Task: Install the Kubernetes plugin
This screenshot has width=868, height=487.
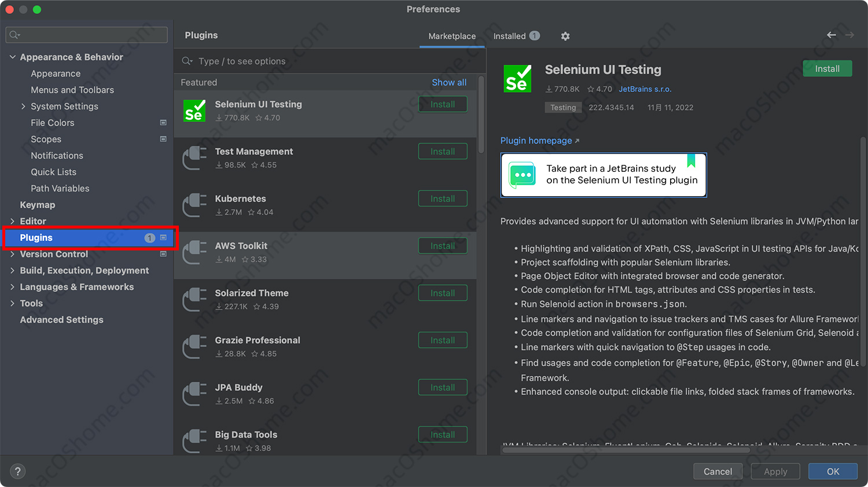Action: click(x=443, y=198)
